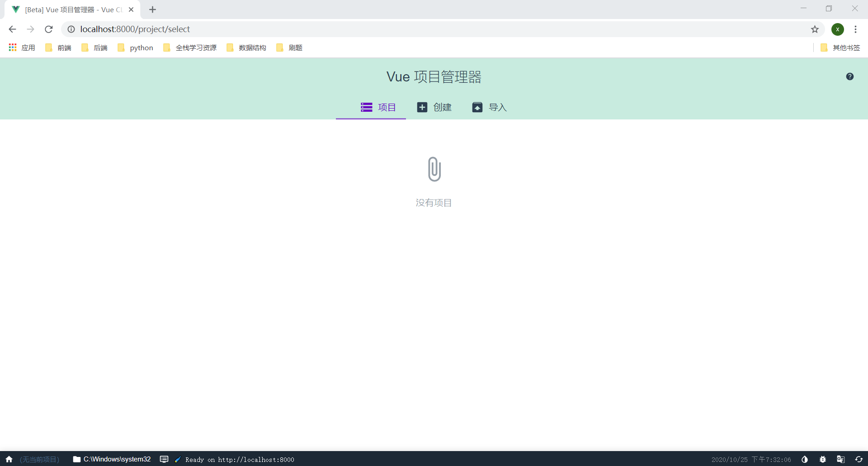Open the 全栈学习资源 bookmark folder
The width and height of the screenshot is (868, 466).
pyautogui.click(x=190, y=48)
